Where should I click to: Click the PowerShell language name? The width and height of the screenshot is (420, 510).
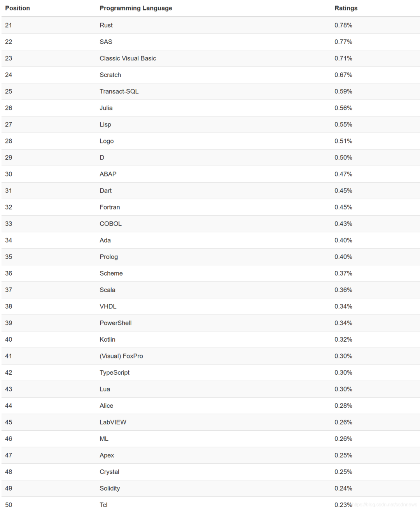pyautogui.click(x=115, y=323)
